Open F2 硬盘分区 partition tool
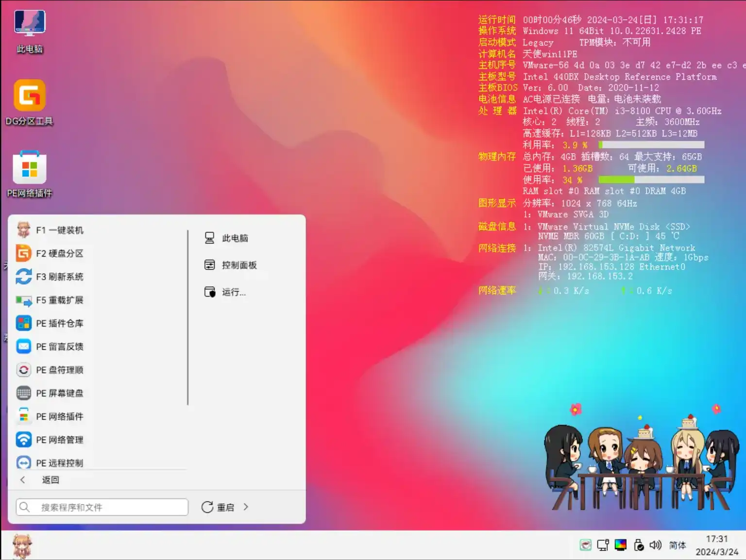Image resolution: width=746 pixels, height=560 pixels. [60, 253]
